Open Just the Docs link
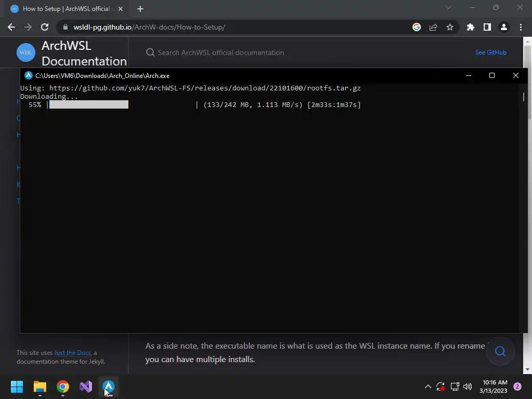Viewport: 532px width, 399px height. pos(72,353)
